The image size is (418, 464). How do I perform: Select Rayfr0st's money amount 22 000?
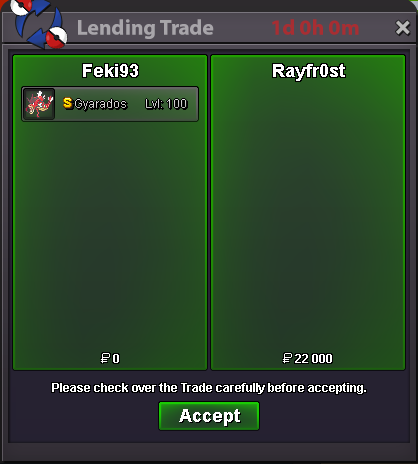(313, 359)
